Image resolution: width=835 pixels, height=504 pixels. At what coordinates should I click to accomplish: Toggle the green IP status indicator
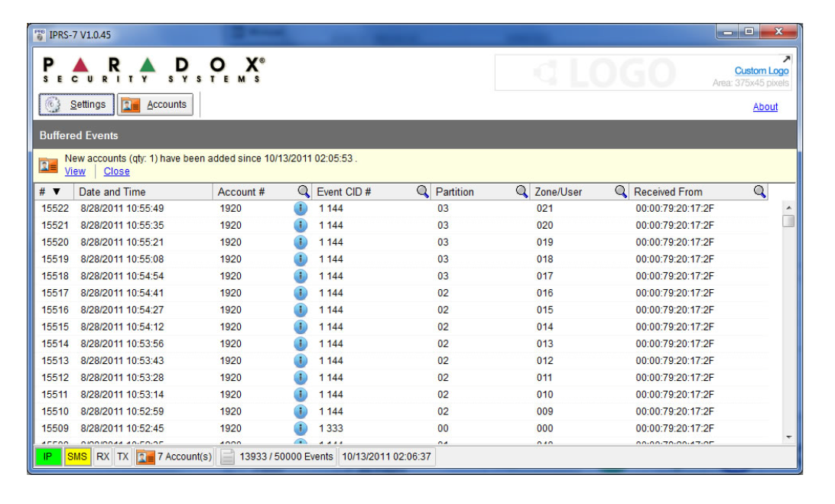click(x=47, y=457)
